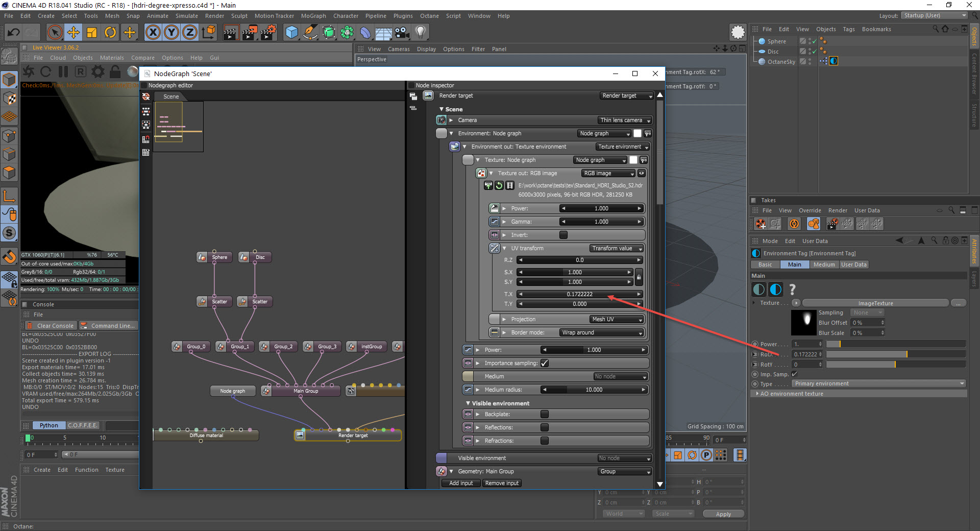Click the Render View clapperboard icon
Viewport: 980px width, 531px height.
231,33
